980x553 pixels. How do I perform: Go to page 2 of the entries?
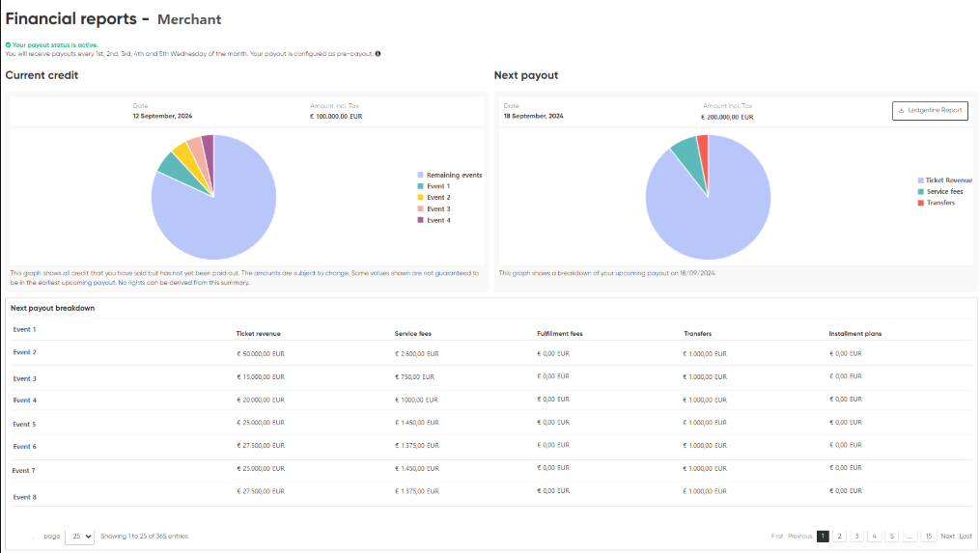point(840,536)
